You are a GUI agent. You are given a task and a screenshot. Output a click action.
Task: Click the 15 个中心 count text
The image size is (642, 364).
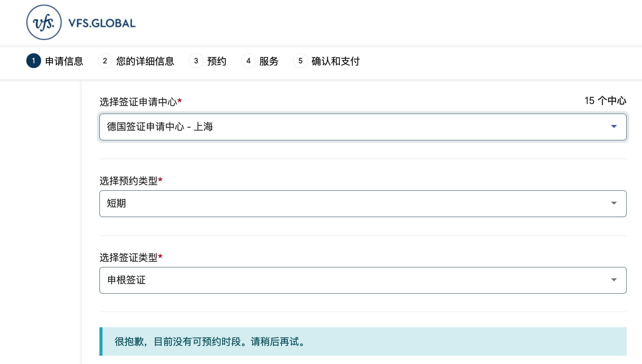coord(605,101)
